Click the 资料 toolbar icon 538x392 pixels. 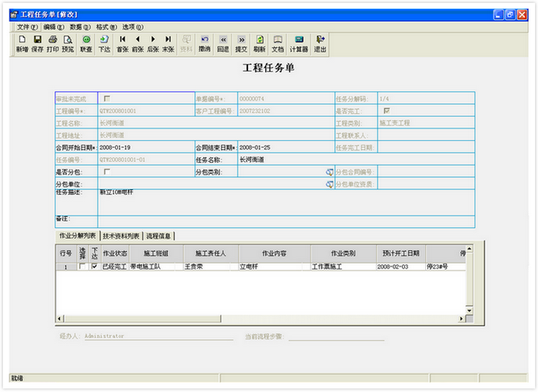[x=186, y=44]
